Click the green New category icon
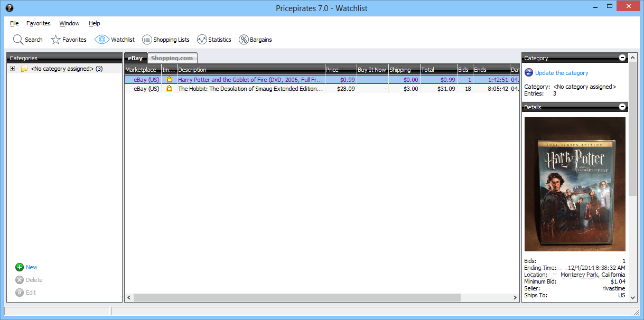The image size is (644, 320). click(x=20, y=267)
